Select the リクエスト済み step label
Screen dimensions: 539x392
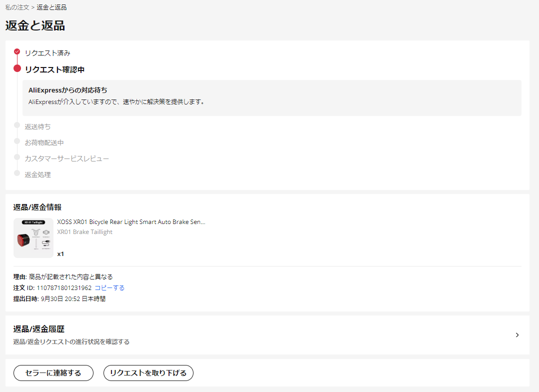click(47, 53)
